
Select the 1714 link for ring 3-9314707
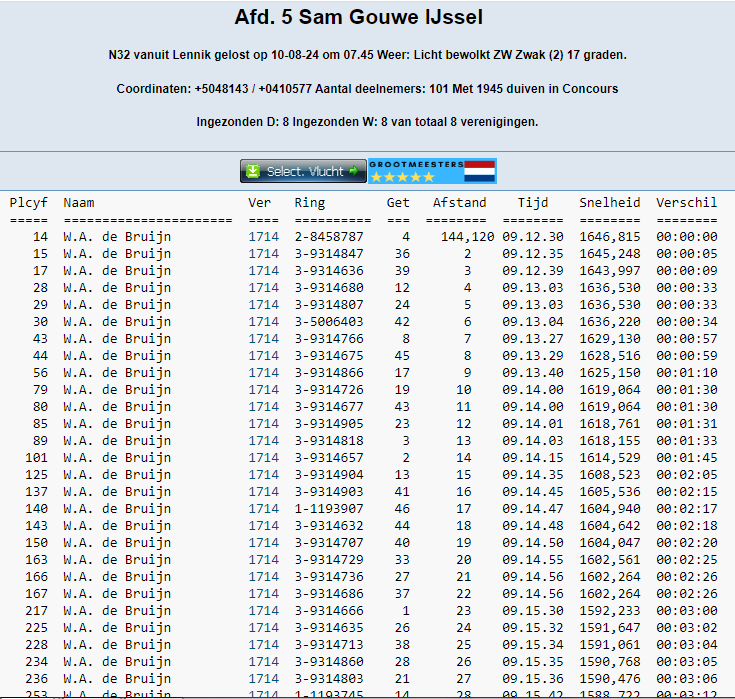coord(264,543)
